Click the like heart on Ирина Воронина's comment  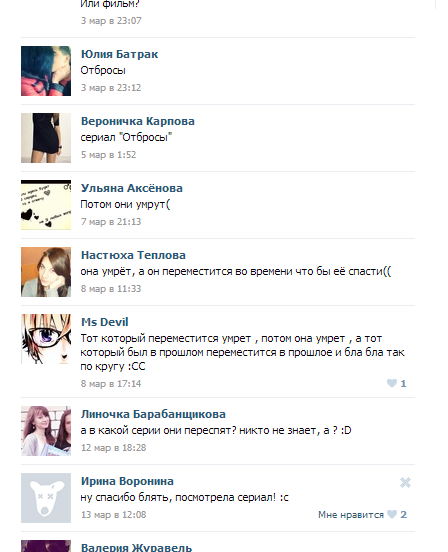pos(392,514)
